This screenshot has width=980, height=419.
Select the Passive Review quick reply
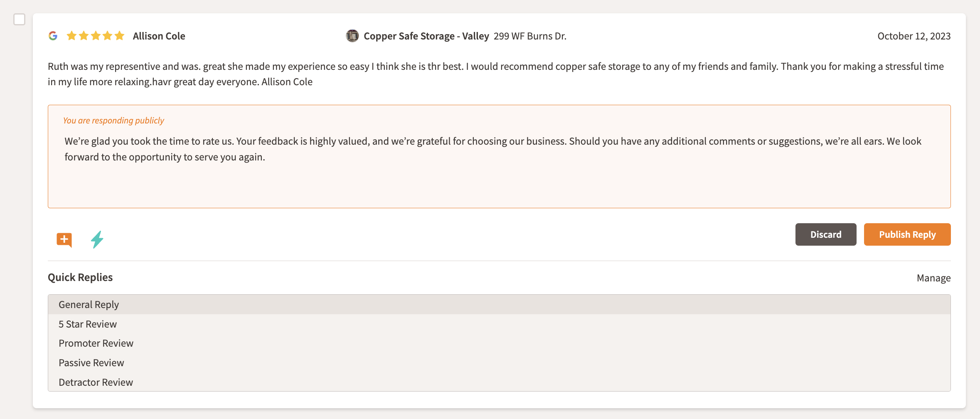click(x=91, y=363)
